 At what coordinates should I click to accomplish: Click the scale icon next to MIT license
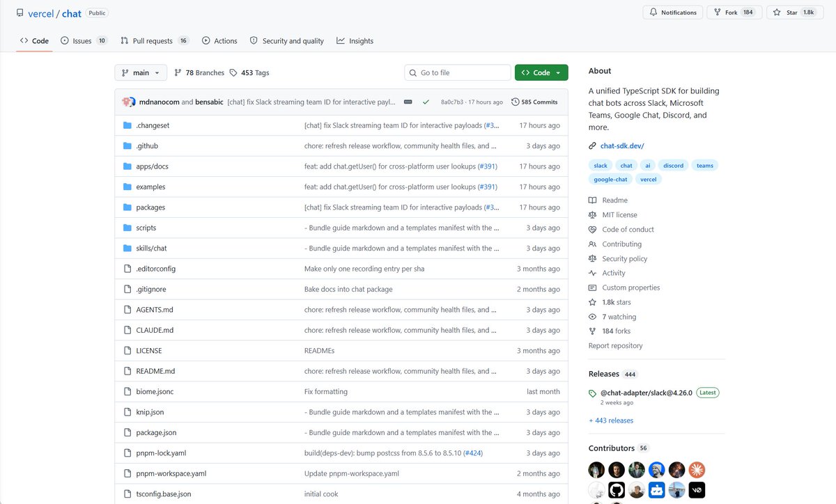click(593, 215)
